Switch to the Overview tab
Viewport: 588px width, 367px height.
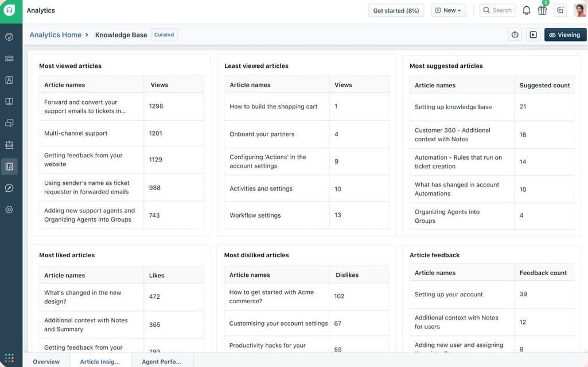coord(46,361)
